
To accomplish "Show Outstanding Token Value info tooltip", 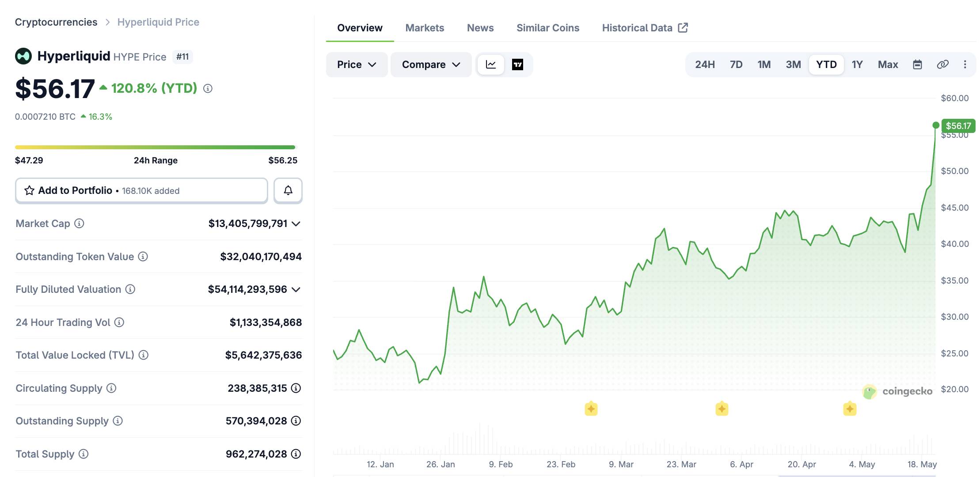I will coord(143,257).
